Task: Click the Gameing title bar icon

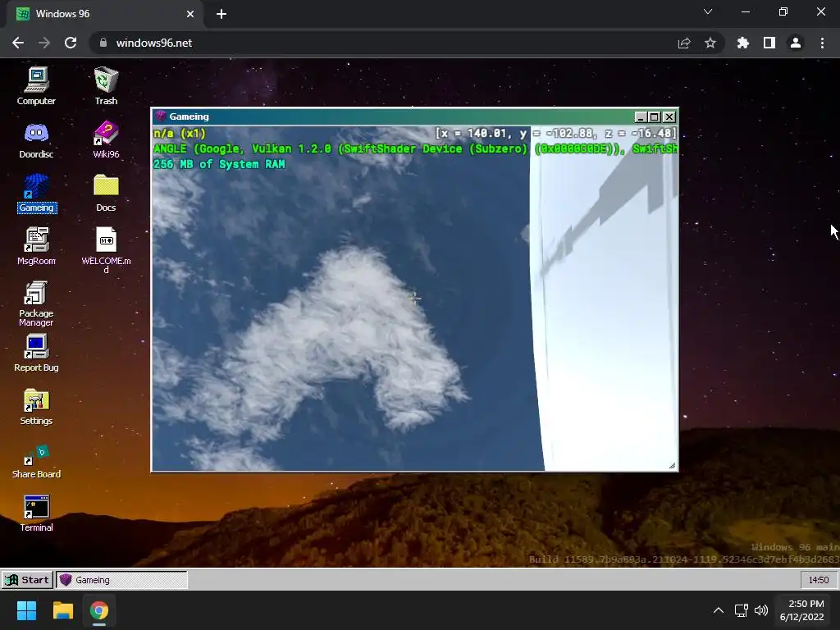Action: click(x=161, y=116)
